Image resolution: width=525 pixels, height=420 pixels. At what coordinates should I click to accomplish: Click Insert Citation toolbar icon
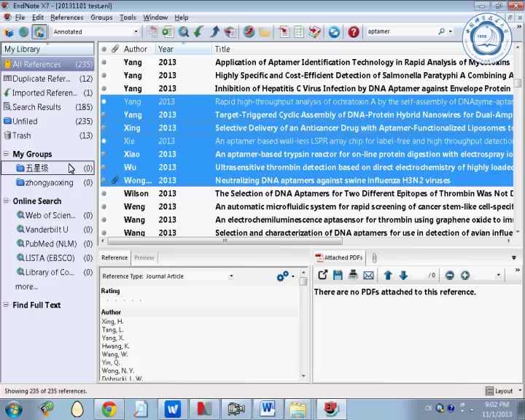[284, 32]
